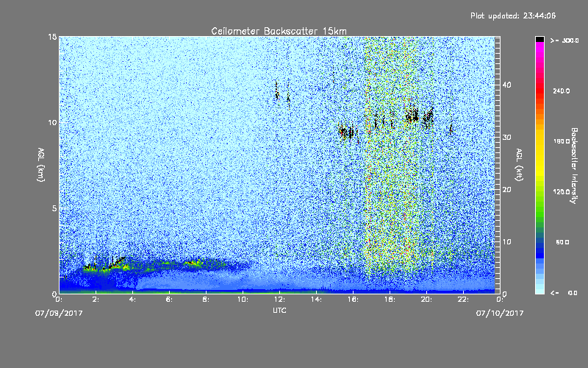Select the '20:' hour tick label
This screenshot has width=588, height=368.
click(426, 300)
